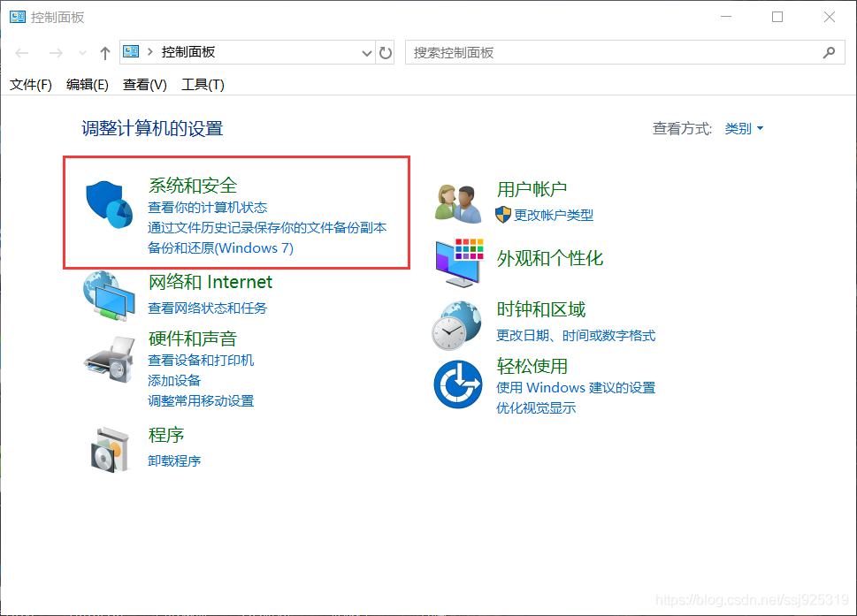This screenshot has width=857, height=616.
Task: Open the Ease of Access icon
Action: [458, 384]
